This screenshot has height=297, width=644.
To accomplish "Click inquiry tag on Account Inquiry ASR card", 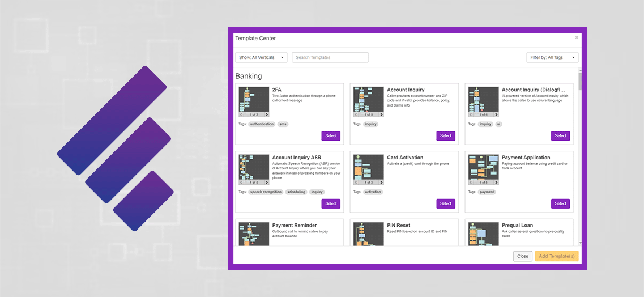I will pos(317,192).
